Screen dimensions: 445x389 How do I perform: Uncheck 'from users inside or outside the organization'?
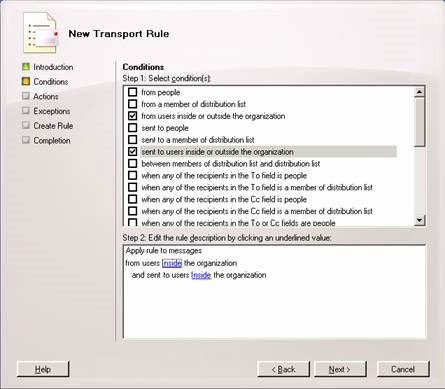coord(133,116)
